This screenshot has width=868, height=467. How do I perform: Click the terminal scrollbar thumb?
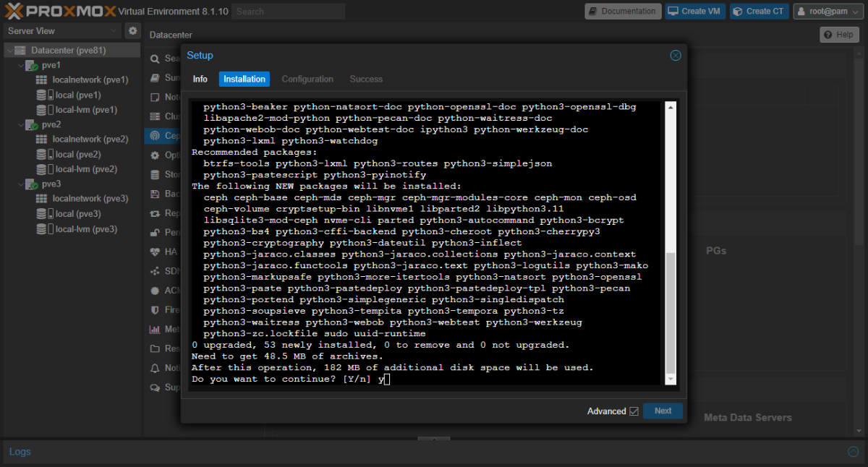tap(670, 312)
